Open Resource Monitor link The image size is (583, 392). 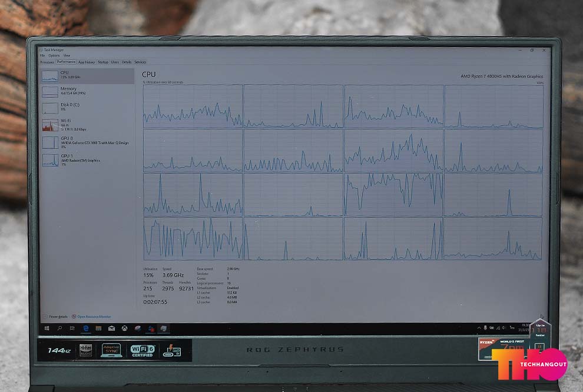(94, 317)
